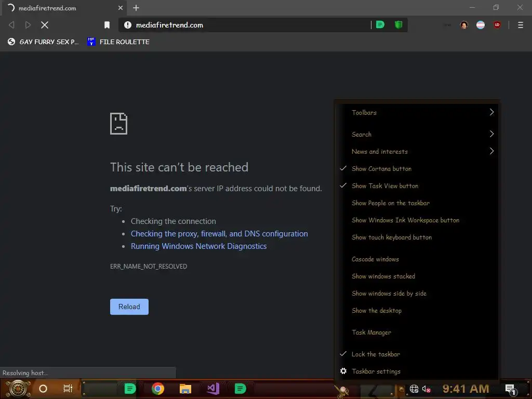Open Running Windows Network Diagnostics link
Screen dimensions: 532x399
coord(199,246)
